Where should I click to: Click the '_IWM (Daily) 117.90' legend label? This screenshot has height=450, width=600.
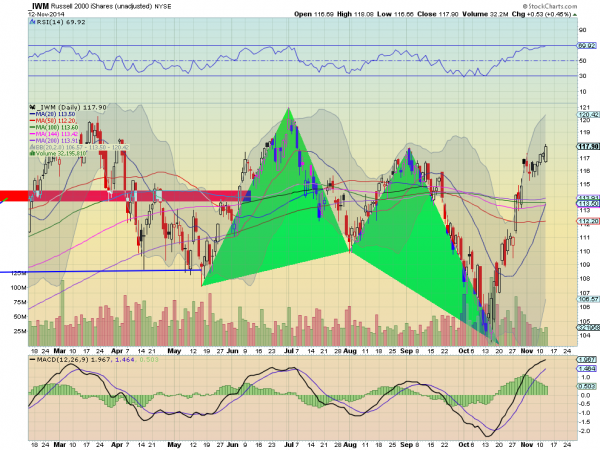(71, 108)
